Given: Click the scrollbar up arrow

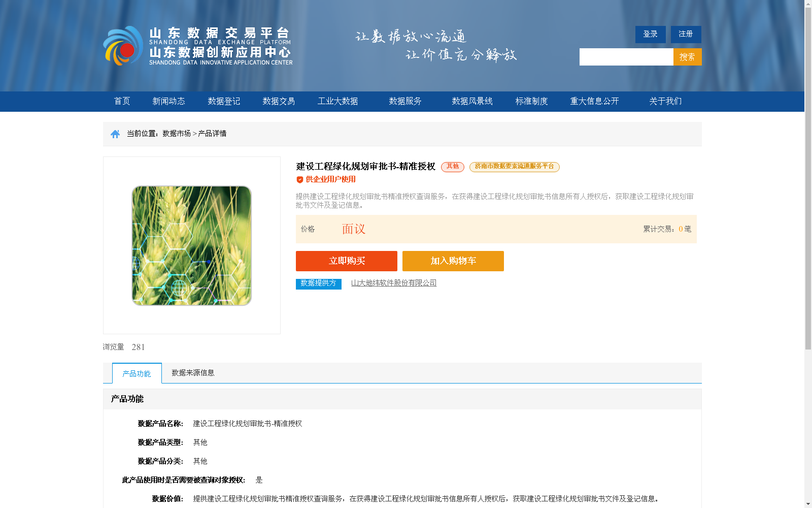Looking at the screenshot, I should pyautogui.click(x=808, y=4).
